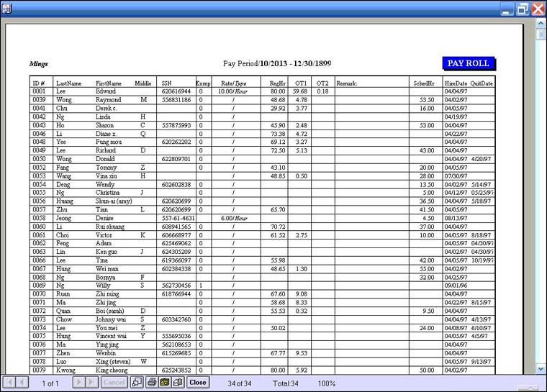Click the 'Mings' company name

point(39,64)
